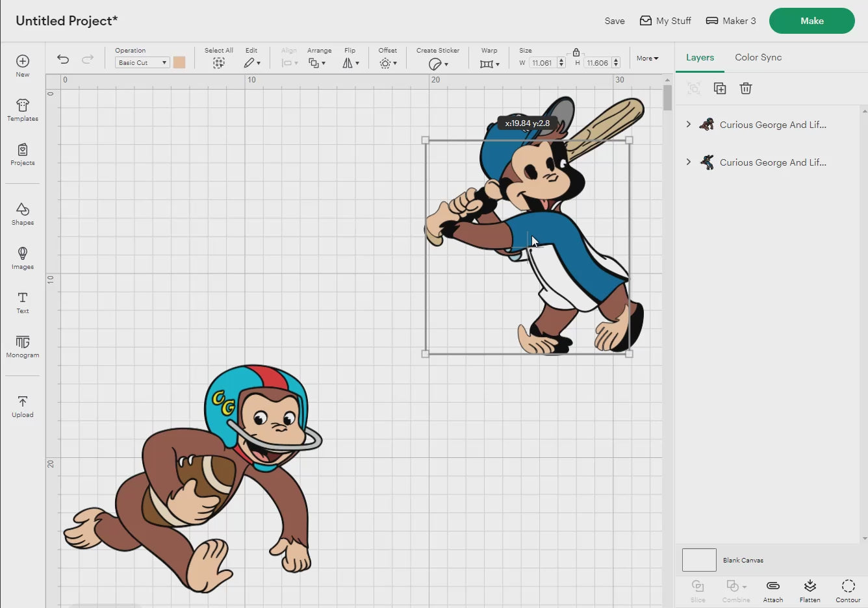Click the Slice button

click(698, 590)
